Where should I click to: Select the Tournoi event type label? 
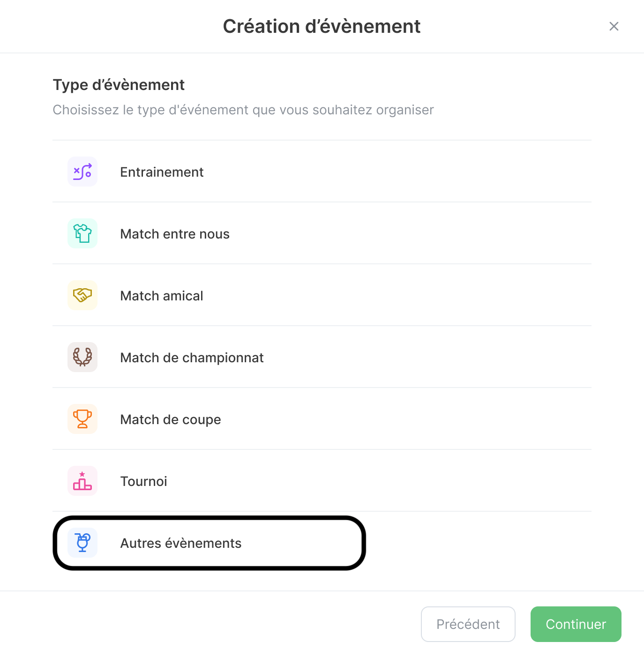pyautogui.click(x=144, y=481)
